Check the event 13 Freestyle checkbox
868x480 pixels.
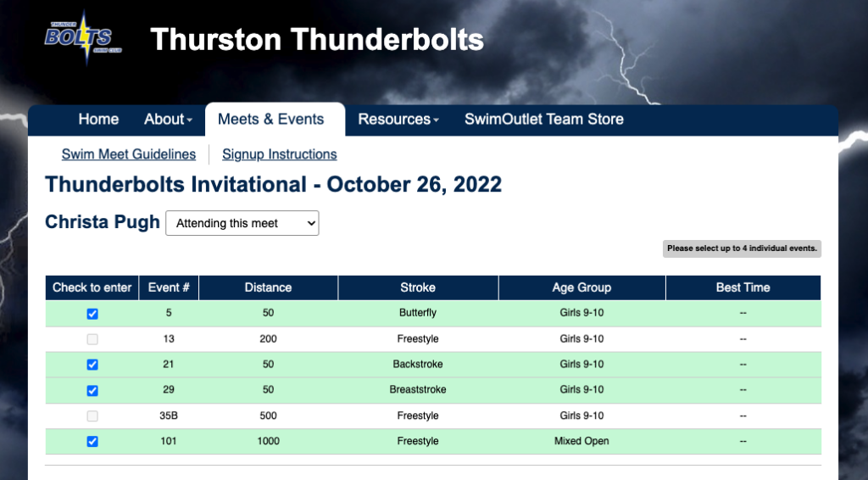click(92, 339)
